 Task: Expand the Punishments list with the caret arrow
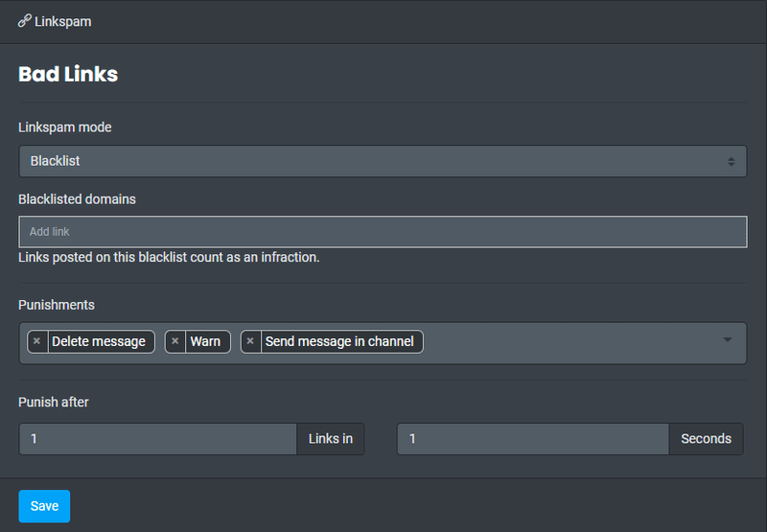(x=728, y=340)
